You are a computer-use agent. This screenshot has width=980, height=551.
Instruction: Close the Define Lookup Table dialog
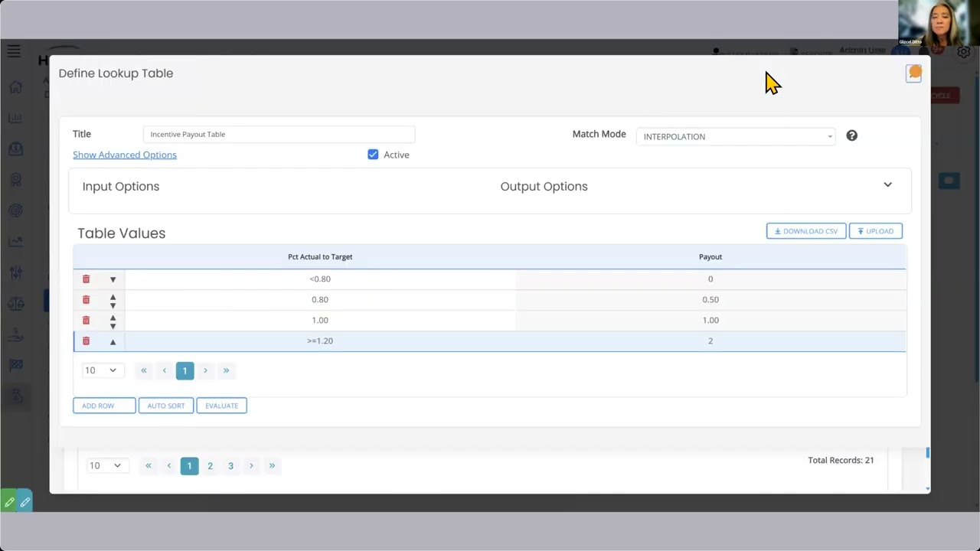pyautogui.click(x=913, y=73)
